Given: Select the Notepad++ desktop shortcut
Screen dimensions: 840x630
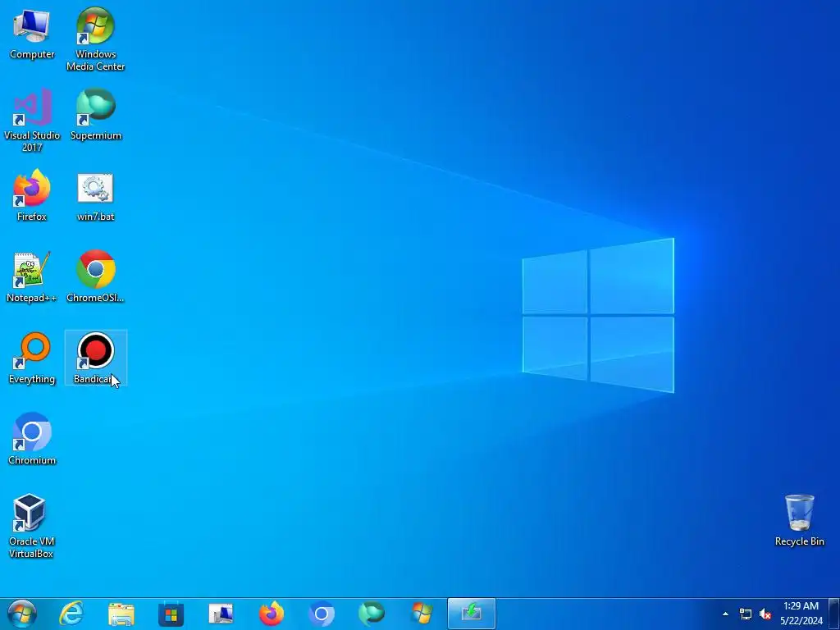Looking at the screenshot, I should click(32, 277).
